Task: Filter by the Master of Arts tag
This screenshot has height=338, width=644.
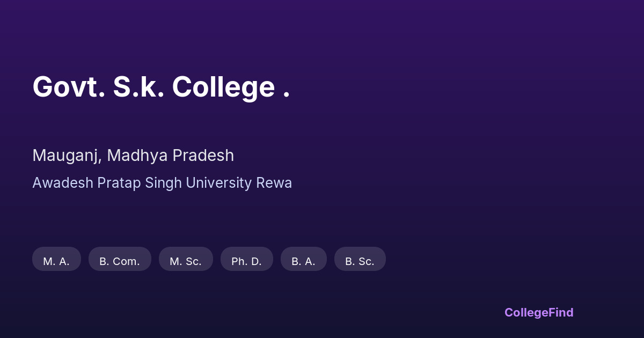Action: (x=56, y=259)
